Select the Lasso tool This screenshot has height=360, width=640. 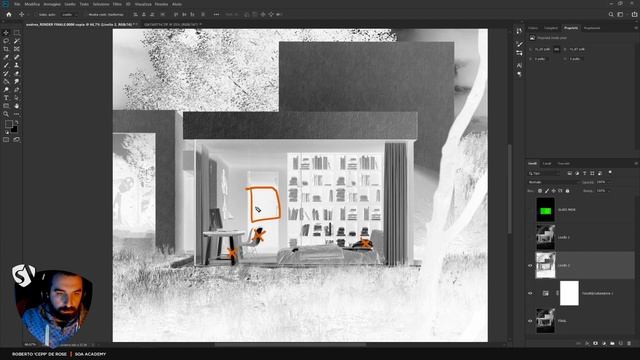pos(6,41)
